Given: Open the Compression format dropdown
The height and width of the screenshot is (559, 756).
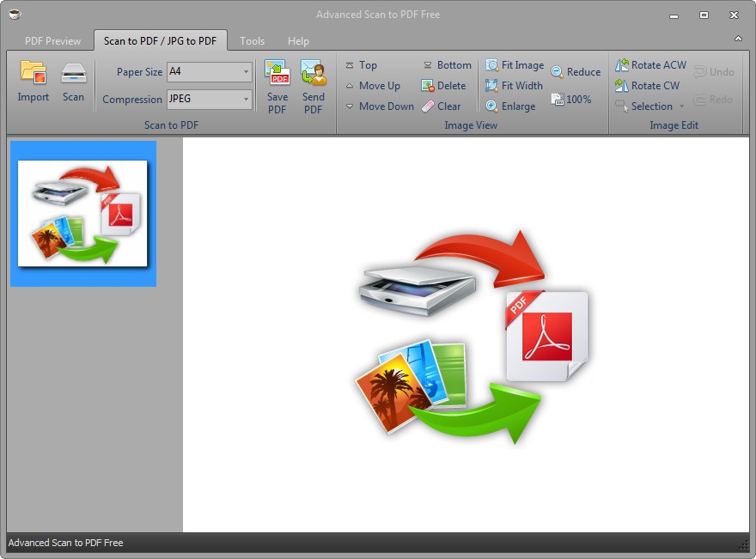Looking at the screenshot, I should pos(246,100).
